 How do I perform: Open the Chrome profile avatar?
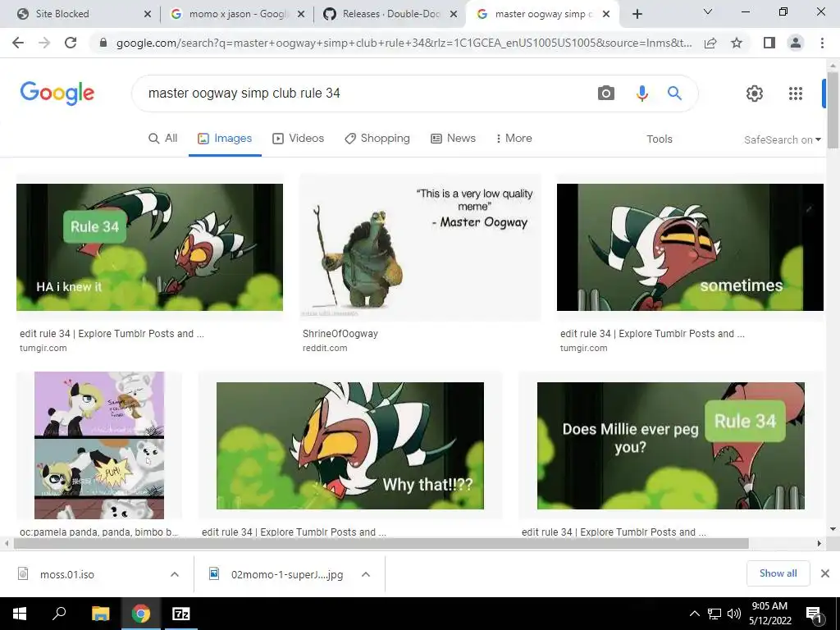(x=796, y=43)
